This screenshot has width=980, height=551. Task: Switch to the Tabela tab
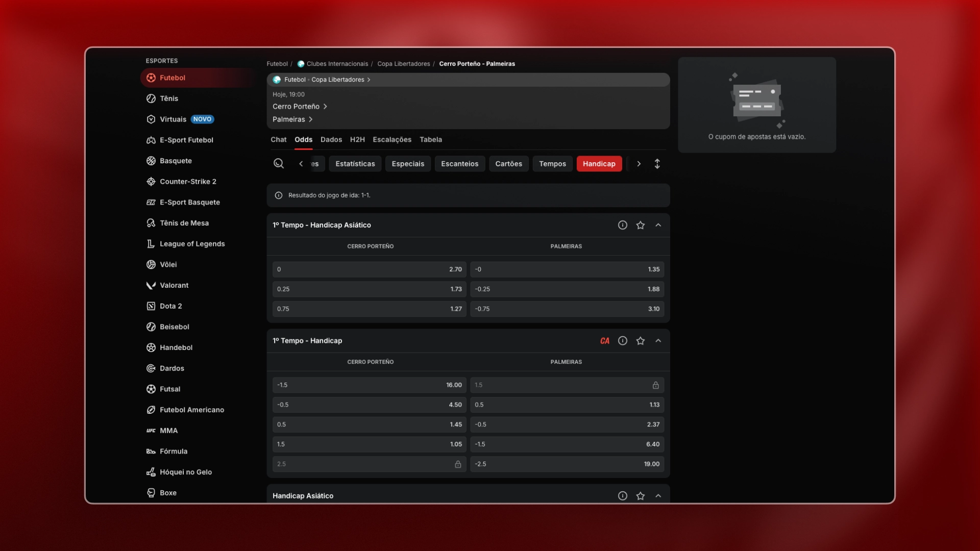coord(431,139)
